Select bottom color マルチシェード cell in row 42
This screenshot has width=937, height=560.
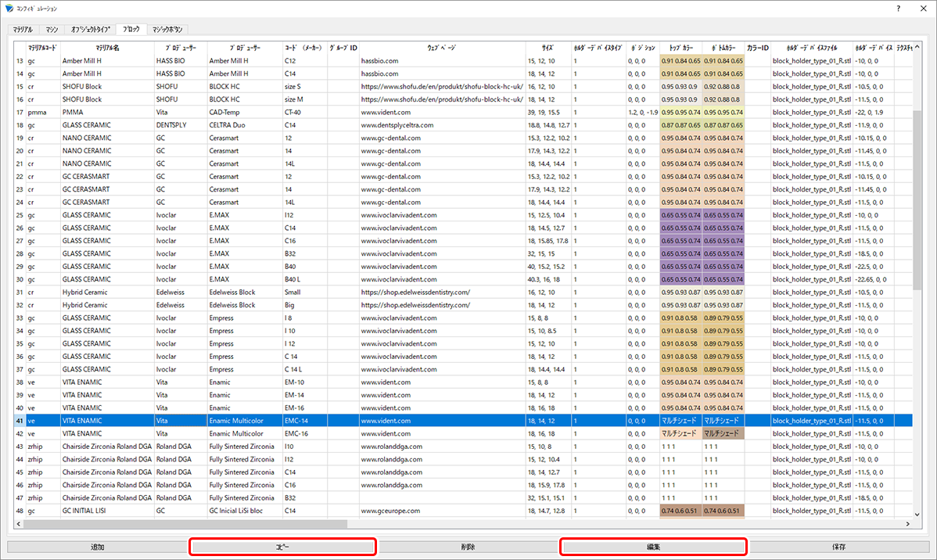click(723, 434)
